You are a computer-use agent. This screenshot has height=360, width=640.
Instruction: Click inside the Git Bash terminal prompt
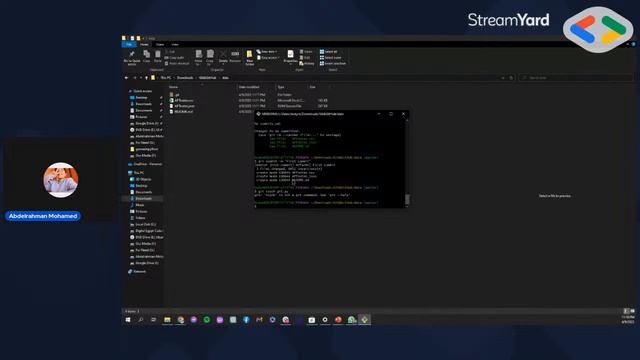[329, 206]
